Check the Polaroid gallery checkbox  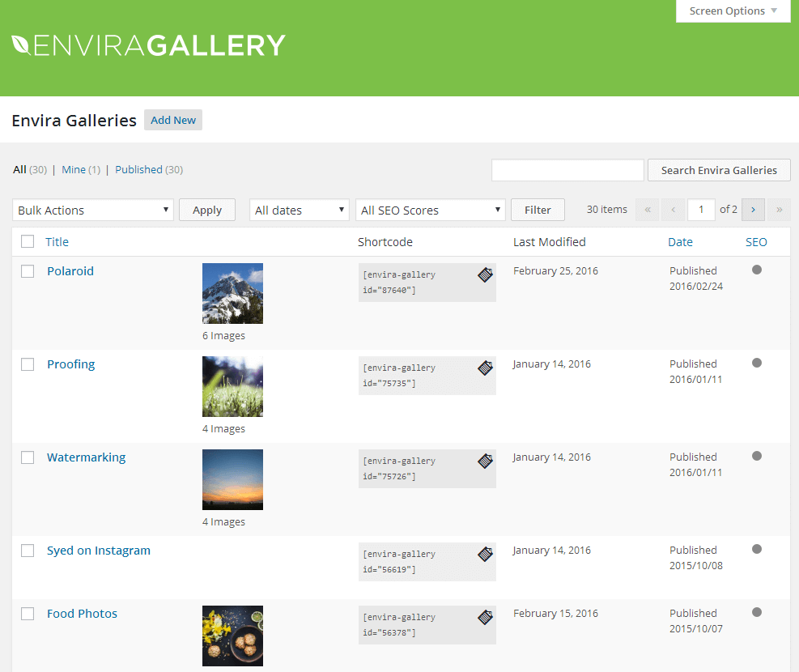(28, 271)
